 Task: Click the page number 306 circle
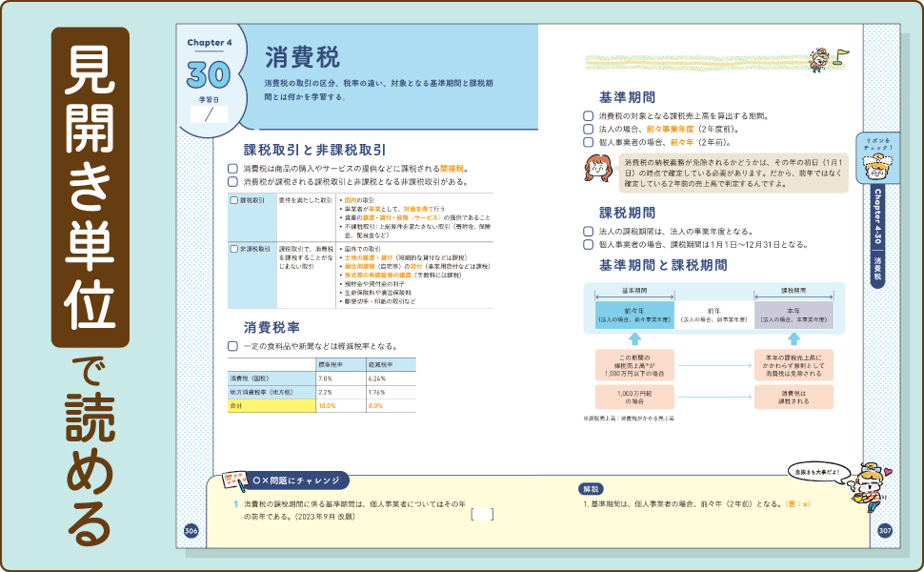[191, 531]
